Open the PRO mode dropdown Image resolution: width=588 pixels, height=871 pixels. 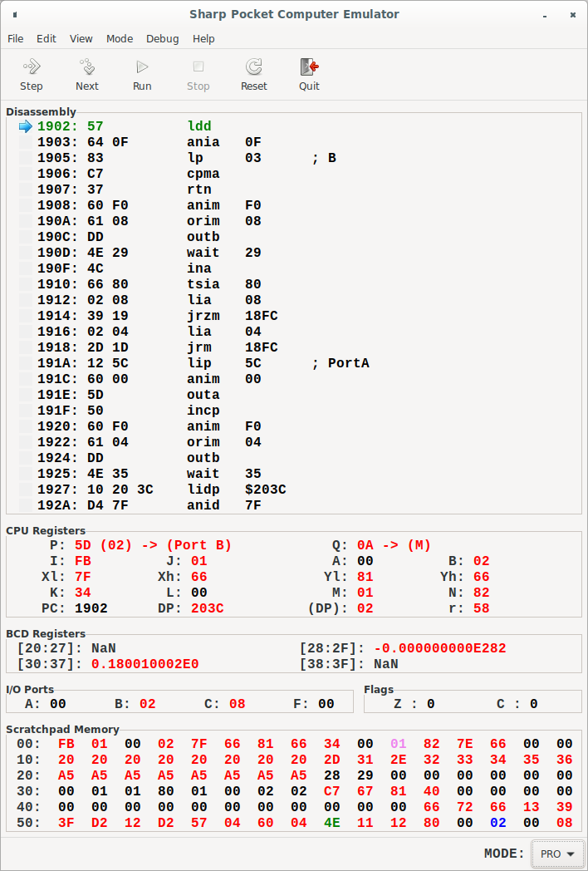click(x=557, y=854)
